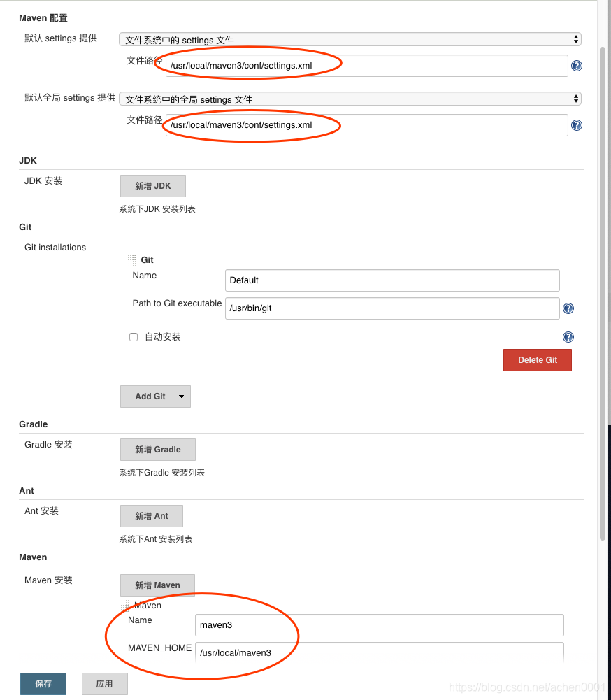This screenshot has height=700, width=611.
Task: Open help for Git 自动安装 option
Action: click(x=568, y=337)
